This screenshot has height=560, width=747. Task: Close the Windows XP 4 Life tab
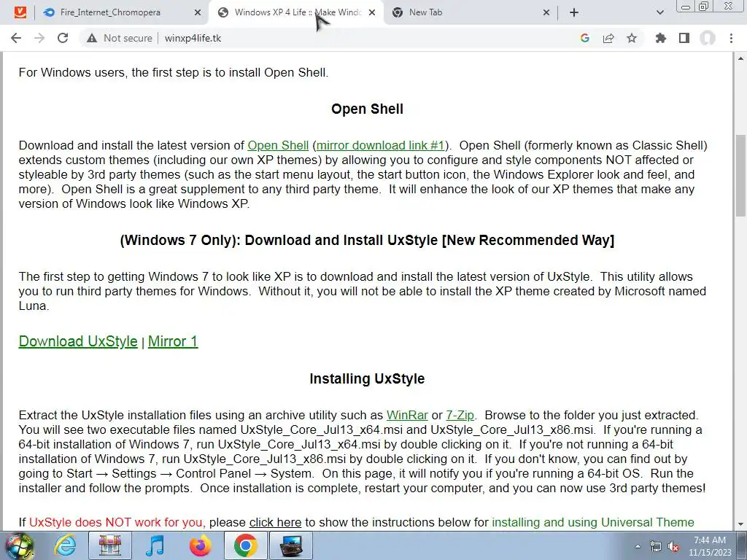(372, 12)
